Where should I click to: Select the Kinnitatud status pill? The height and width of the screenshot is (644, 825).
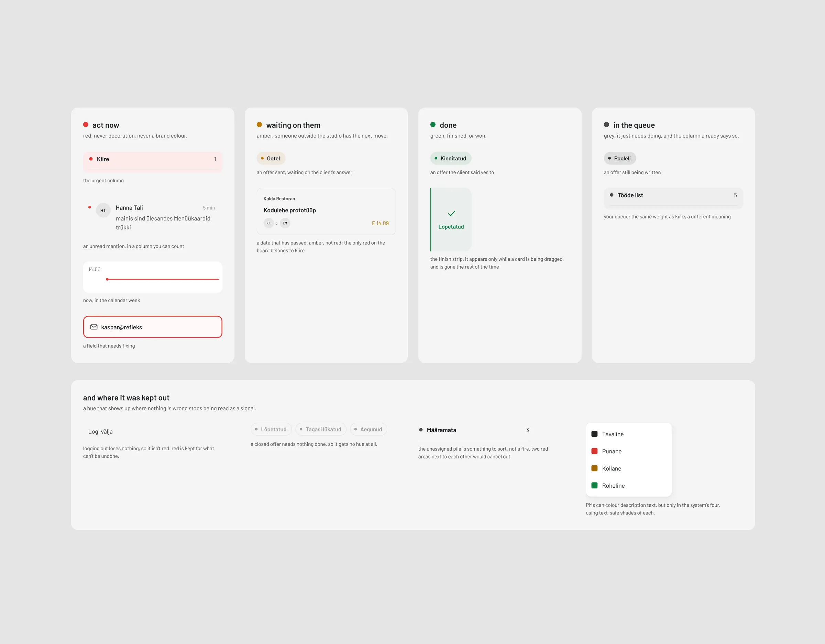pos(451,158)
